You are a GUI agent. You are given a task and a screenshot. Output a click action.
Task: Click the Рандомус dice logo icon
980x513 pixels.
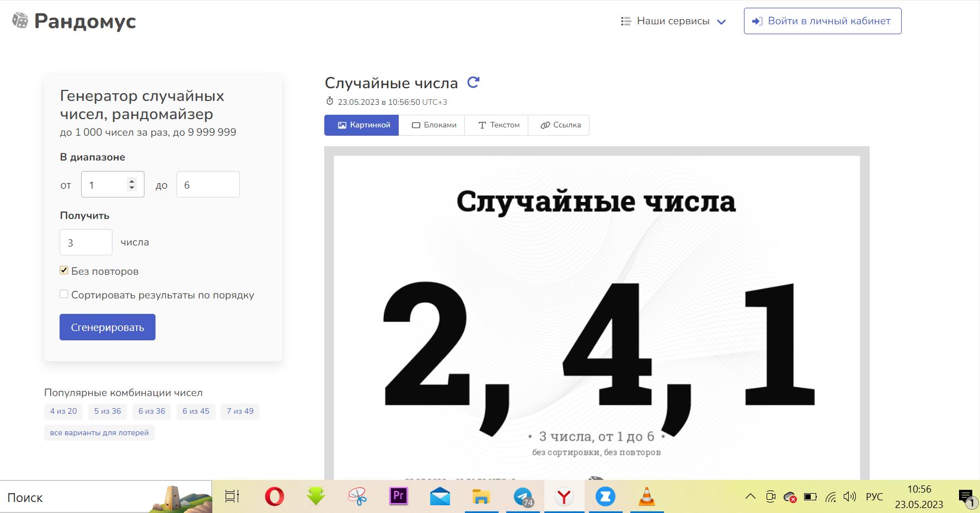point(20,21)
